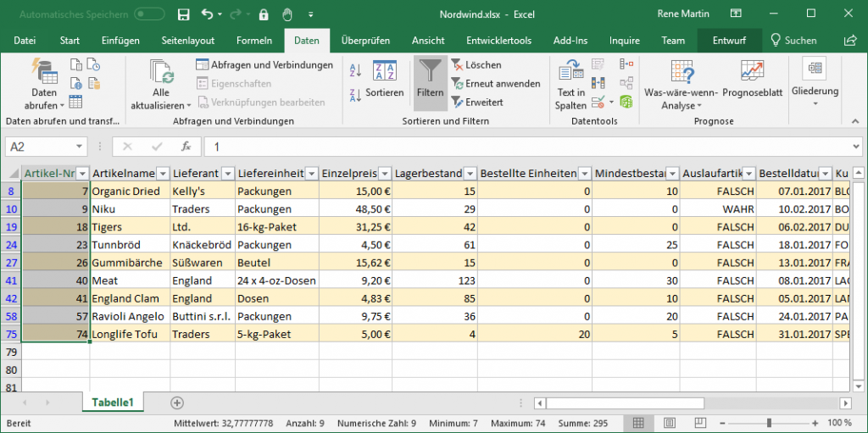
Task: Switch to the Start tab
Action: pyautogui.click(x=70, y=41)
